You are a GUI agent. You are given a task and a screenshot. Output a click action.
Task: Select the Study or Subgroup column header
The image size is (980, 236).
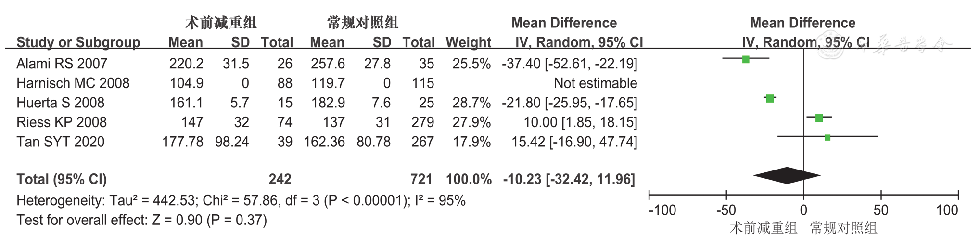(x=78, y=42)
